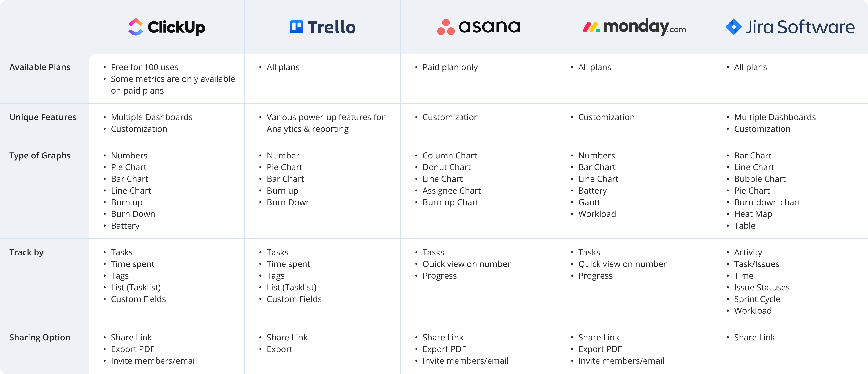868x374 pixels.
Task: Click 'Heat Map' in Jira graph list
Action: click(x=753, y=214)
